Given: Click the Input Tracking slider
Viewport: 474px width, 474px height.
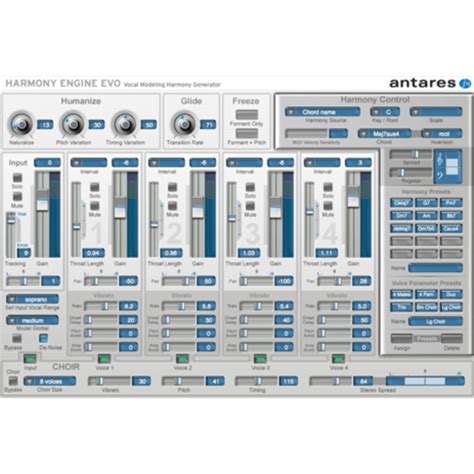Looking at the screenshot, I should click(x=11, y=235).
